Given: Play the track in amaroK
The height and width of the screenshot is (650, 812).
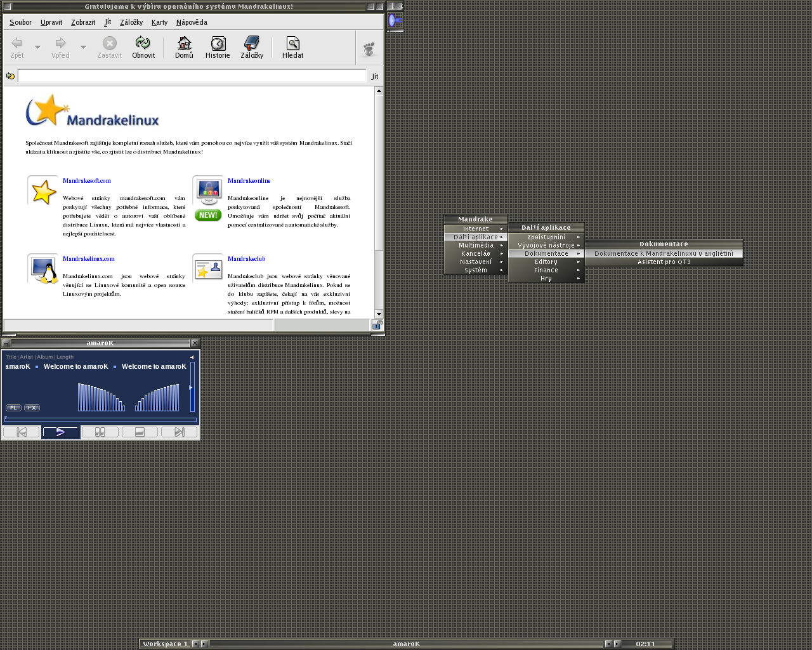Looking at the screenshot, I should click(60, 432).
